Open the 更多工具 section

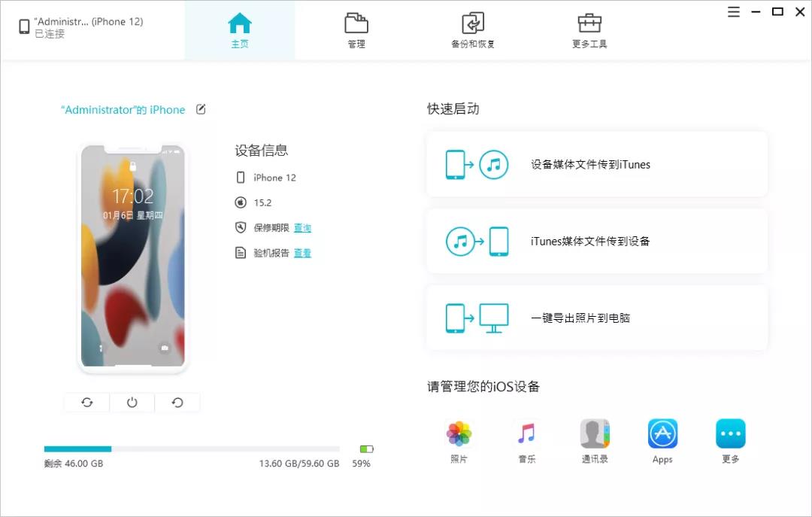589,30
